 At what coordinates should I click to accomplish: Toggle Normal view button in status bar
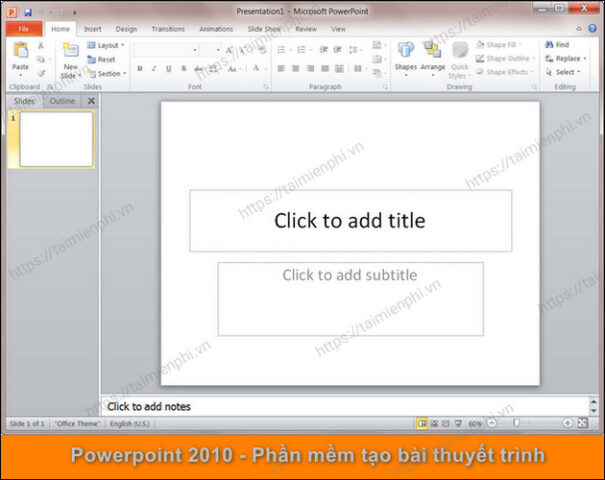(422, 424)
